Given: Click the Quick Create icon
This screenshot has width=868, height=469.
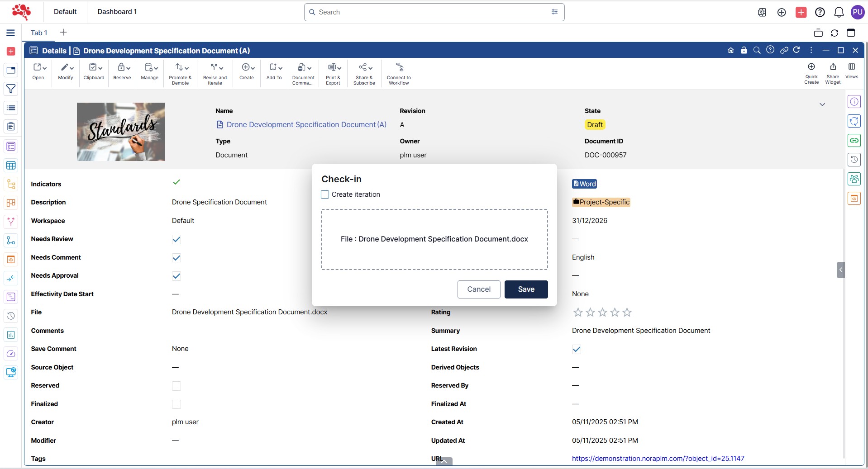Looking at the screenshot, I should [811, 67].
